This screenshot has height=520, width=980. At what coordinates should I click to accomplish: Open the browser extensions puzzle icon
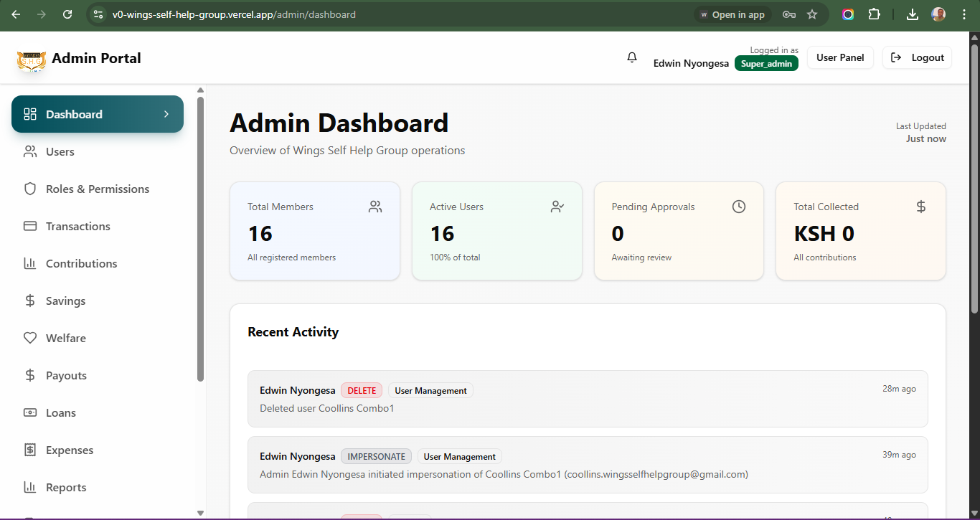(874, 14)
